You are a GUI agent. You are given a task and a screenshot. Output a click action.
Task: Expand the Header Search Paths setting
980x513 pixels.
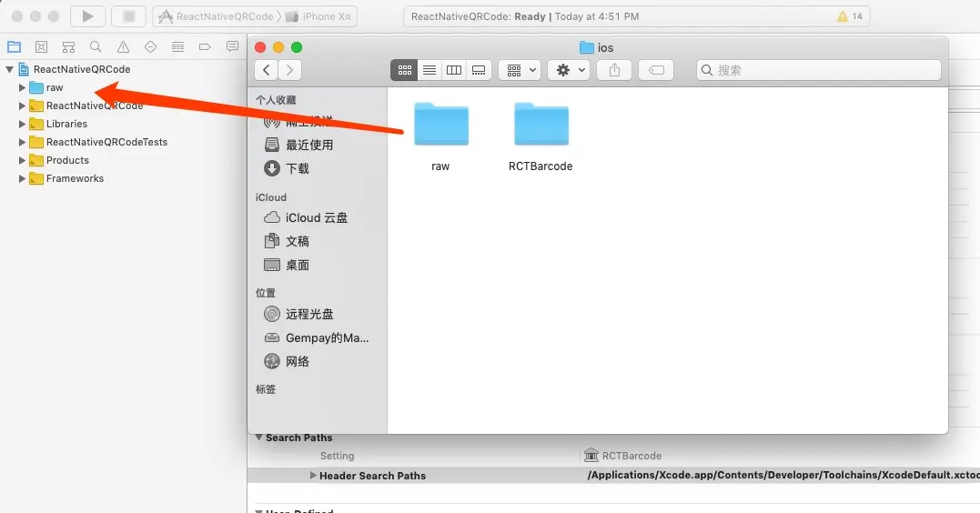(313, 476)
